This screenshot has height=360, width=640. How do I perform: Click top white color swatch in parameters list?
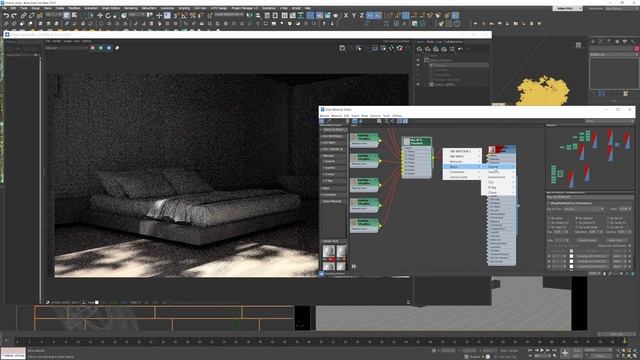point(571,251)
